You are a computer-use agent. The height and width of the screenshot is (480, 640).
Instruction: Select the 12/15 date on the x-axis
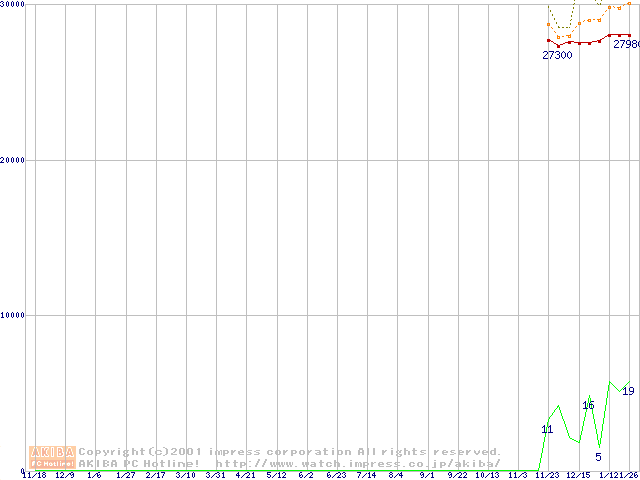click(x=578, y=475)
